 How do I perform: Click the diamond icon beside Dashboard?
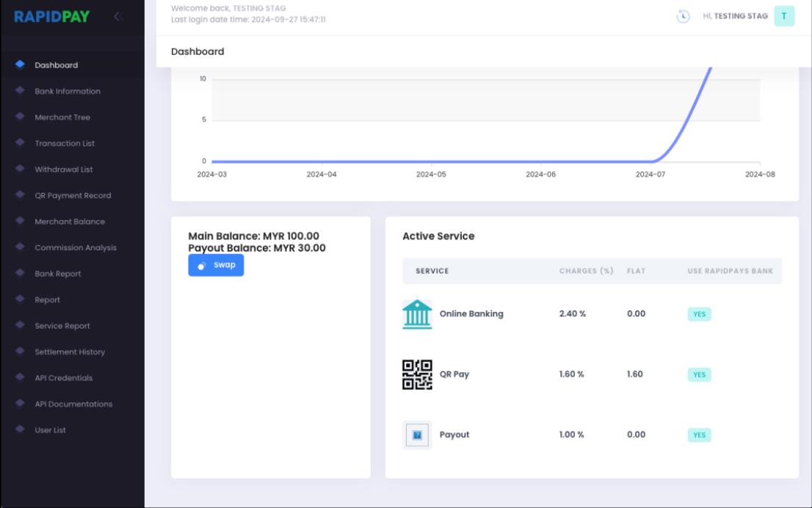[x=19, y=65]
